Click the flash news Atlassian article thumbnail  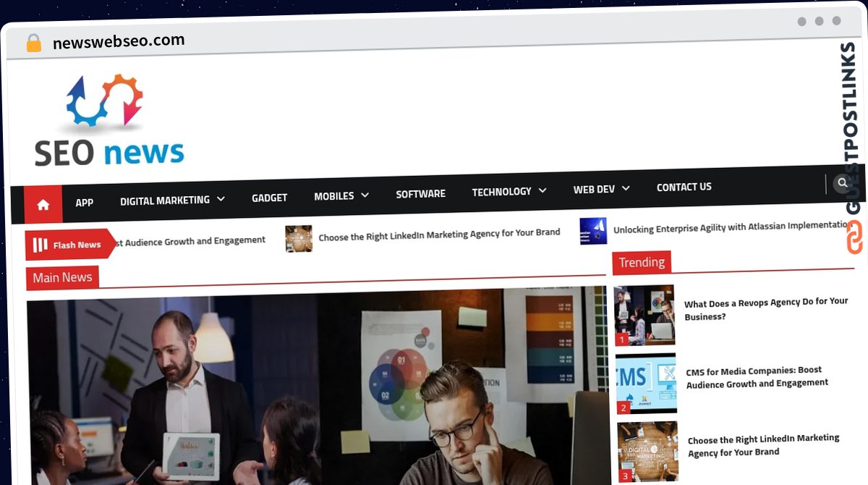[593, 231]
